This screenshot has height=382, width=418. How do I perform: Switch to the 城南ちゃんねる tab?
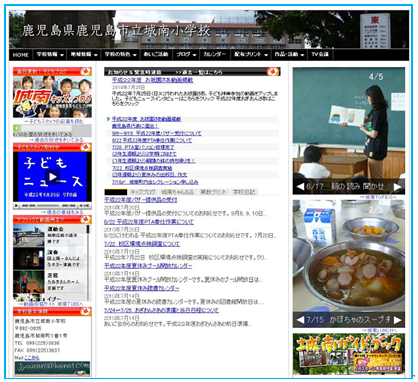tap(177, 192)
